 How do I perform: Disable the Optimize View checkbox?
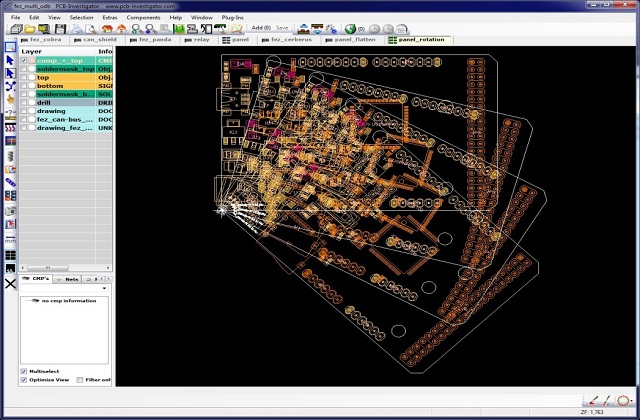(x=25, y=380)
